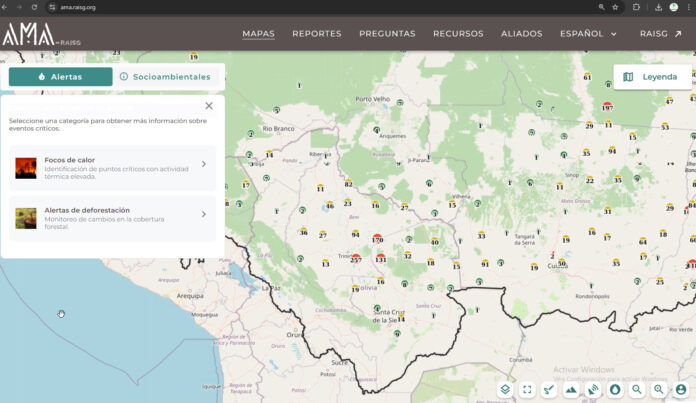Select the Alertas tab

60,77
